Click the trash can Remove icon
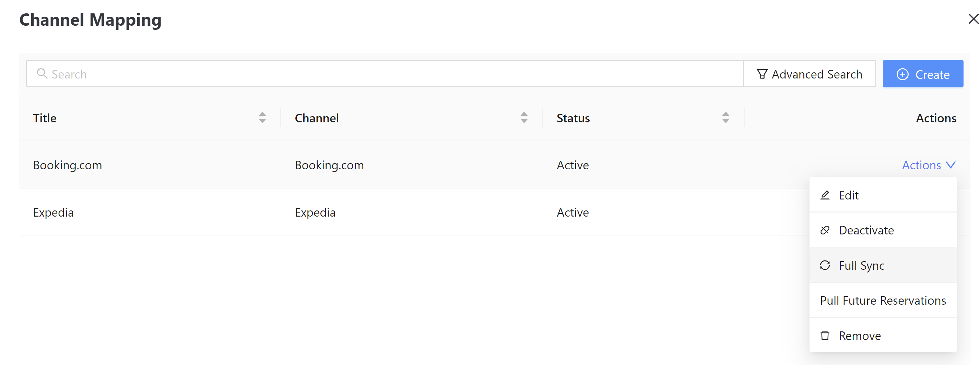This screenshot has height=365, width=980. coord(825,335)
